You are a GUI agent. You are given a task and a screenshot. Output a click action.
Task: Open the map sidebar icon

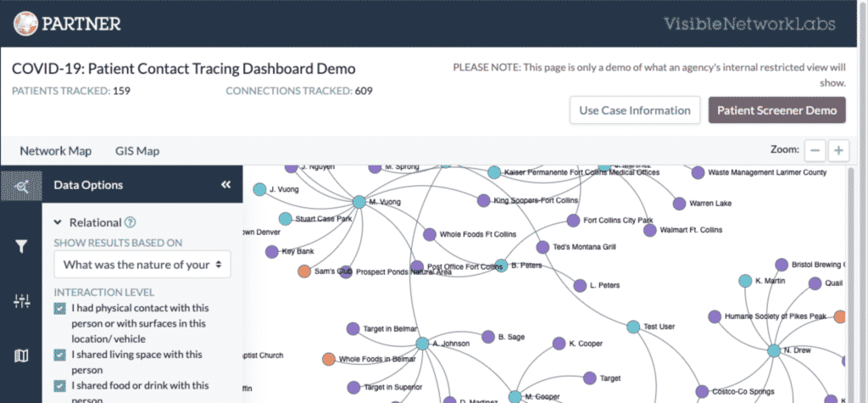tap(21, 355)
